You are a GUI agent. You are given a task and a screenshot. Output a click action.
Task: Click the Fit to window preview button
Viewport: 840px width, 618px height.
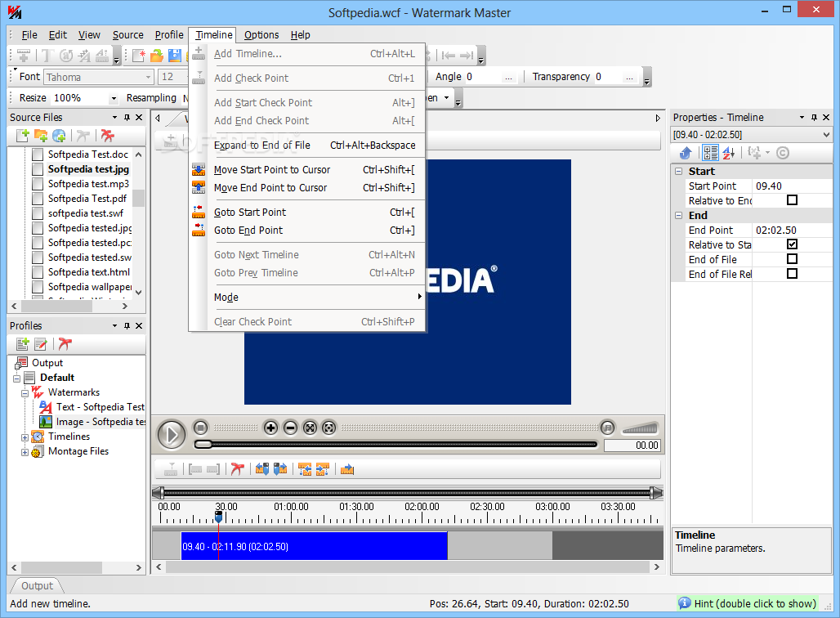[310, 428]
